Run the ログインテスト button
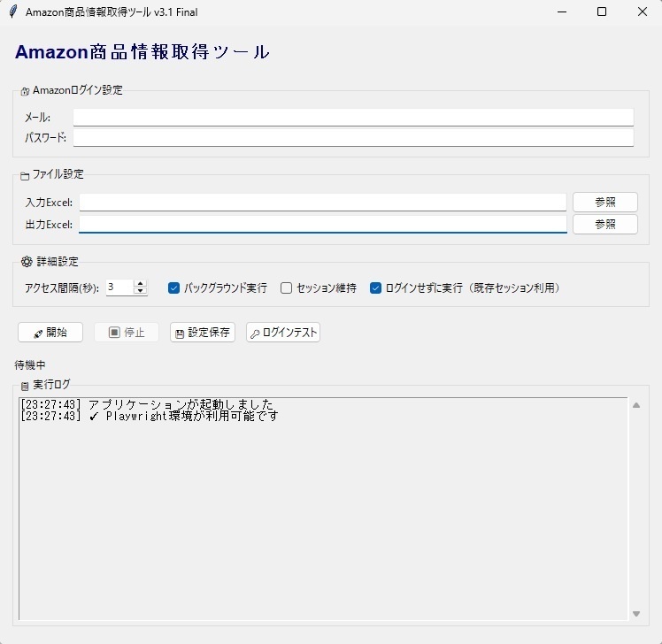The width and height of the screenshot is (662, 644). 283,332
